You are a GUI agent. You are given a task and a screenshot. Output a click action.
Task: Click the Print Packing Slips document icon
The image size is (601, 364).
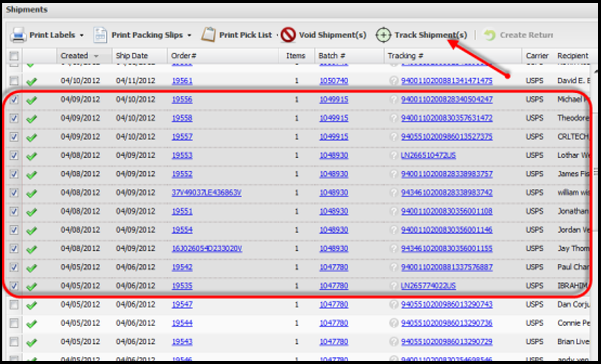pyautogui.click(x=100, y=35)
